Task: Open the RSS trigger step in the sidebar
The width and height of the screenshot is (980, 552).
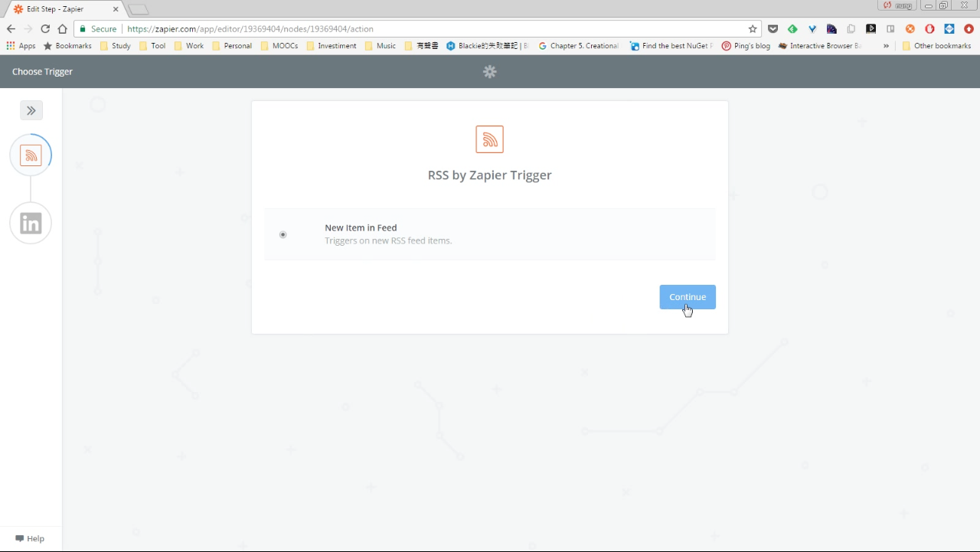Action: pos(31,155)
